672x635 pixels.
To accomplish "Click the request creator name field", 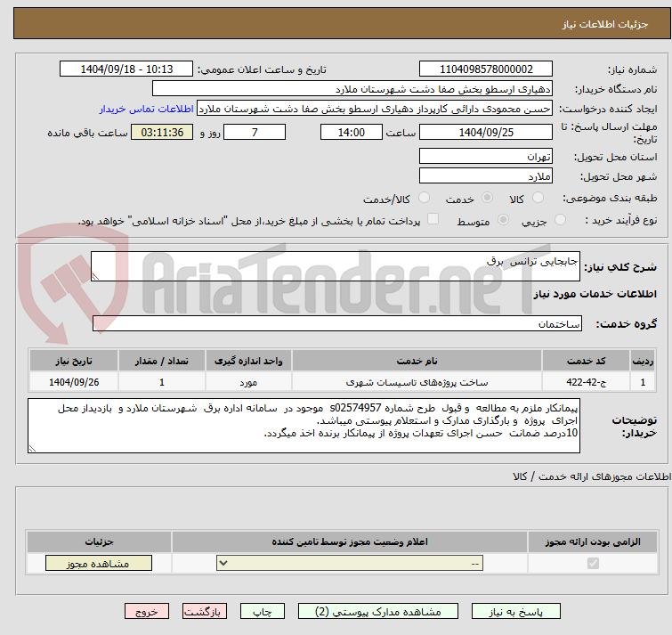I will pyautogui.click(x=375, y=109).
